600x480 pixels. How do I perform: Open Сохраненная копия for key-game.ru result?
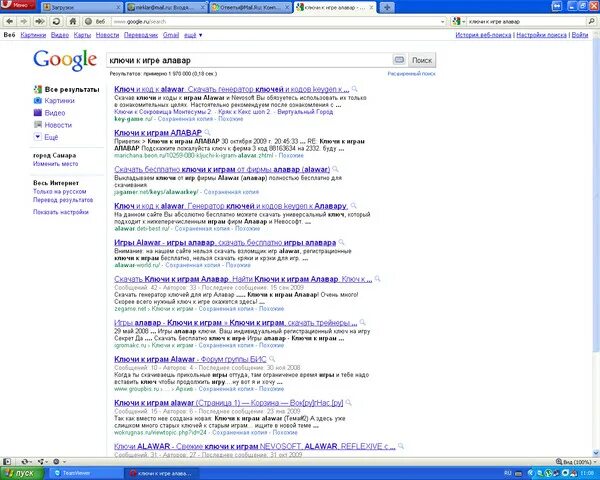[x=185, y=119]
